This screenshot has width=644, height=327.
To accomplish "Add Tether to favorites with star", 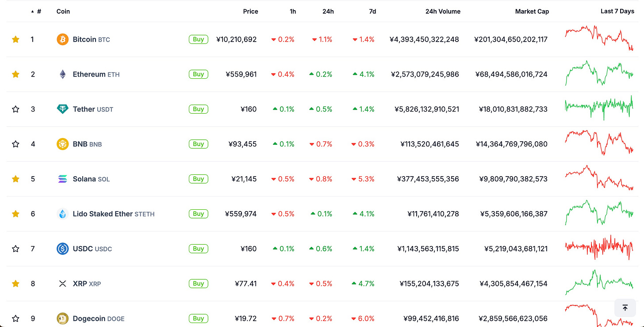I will pos(15,109).
